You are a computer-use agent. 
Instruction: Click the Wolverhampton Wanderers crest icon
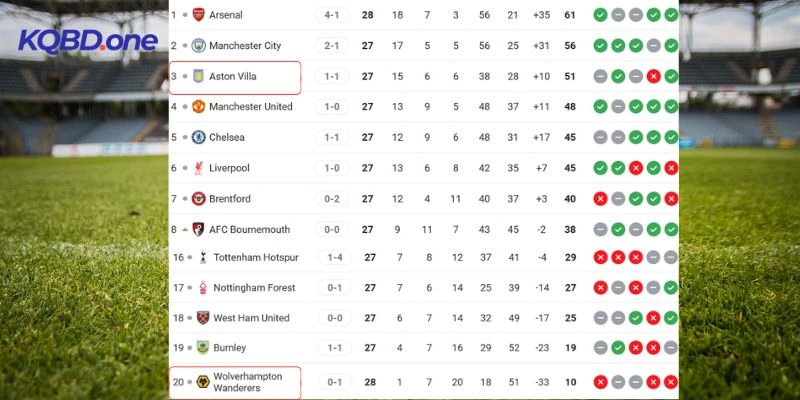click(x=202, y=382)
